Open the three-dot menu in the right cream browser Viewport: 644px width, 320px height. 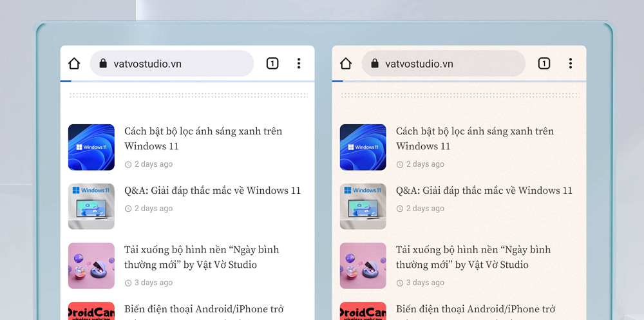click(x=570, y=63)
